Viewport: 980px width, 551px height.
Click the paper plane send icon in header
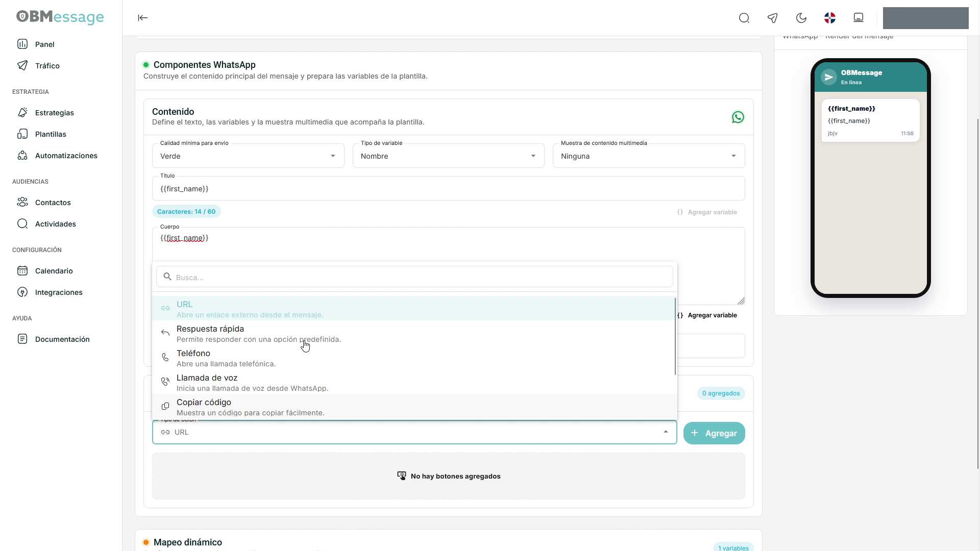tap(773, 18)
